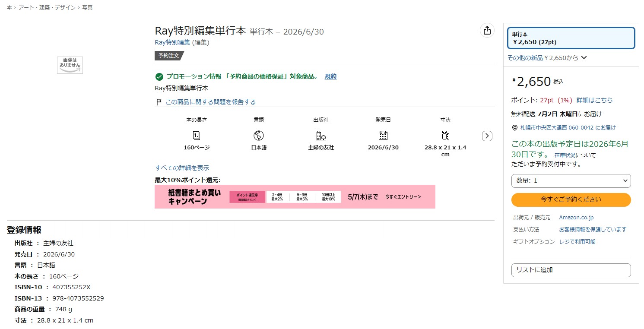644x329 pixels.
Task: Click the Amazon.co.jp seller link
Action: [576, 218]
